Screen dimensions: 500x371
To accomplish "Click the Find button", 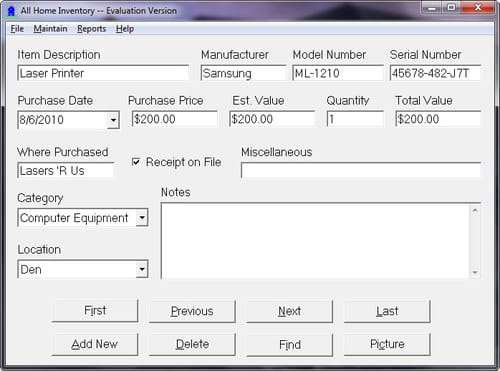I will [290, 344].
